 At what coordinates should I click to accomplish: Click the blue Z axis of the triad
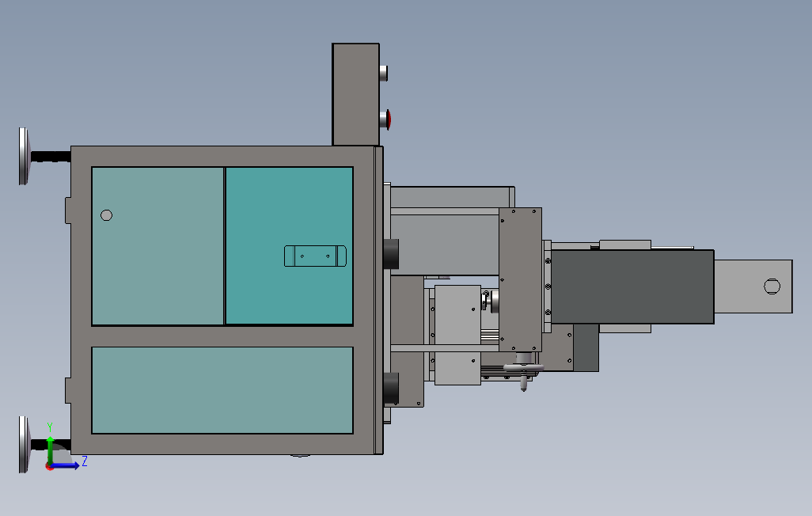65,466
